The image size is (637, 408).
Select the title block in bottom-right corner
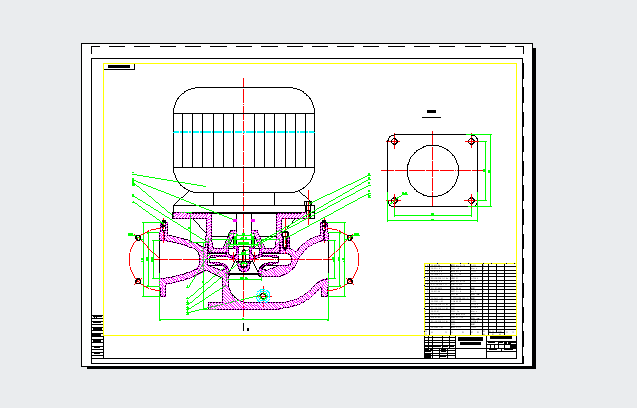point(470,347)
